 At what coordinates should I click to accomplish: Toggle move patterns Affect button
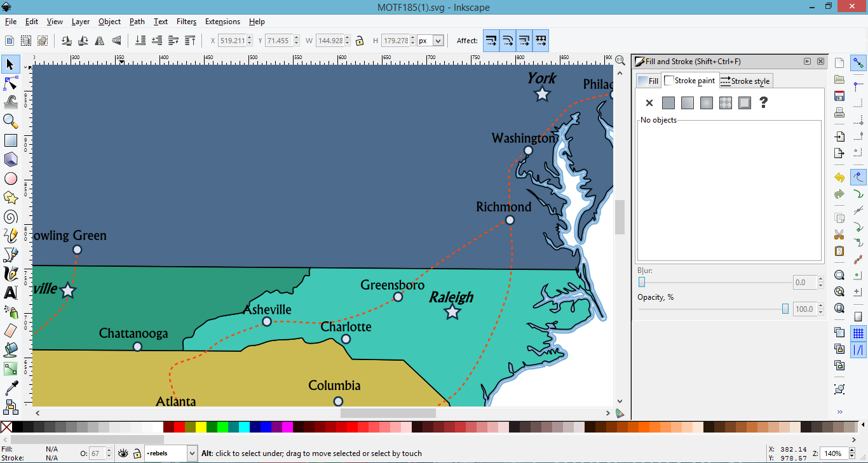pos(541,41)
